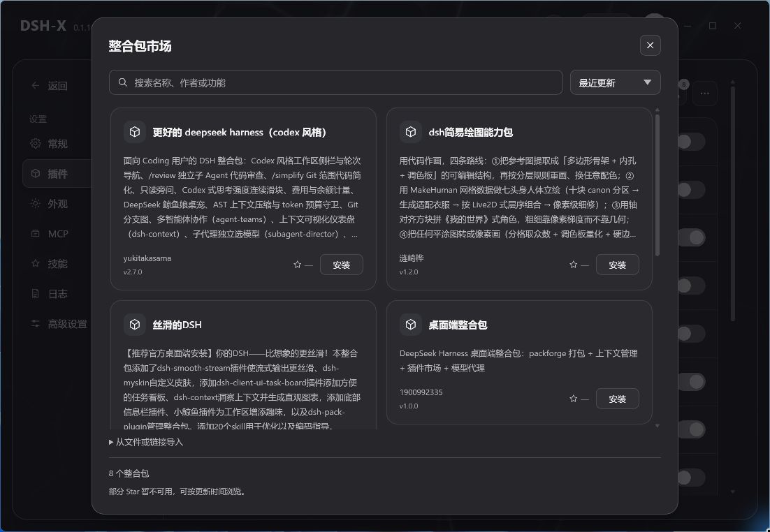This screenshot has height=532, width=770.
Task: Open the 技能 section in settings sidebar
Action: click(x=57, y=263)
